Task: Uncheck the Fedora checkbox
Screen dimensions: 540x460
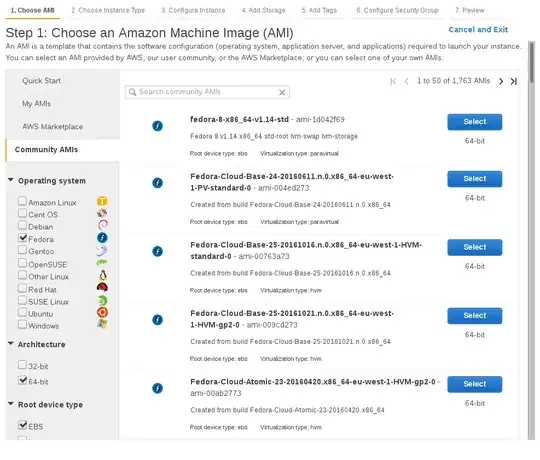Action: [x=23, y=238]
